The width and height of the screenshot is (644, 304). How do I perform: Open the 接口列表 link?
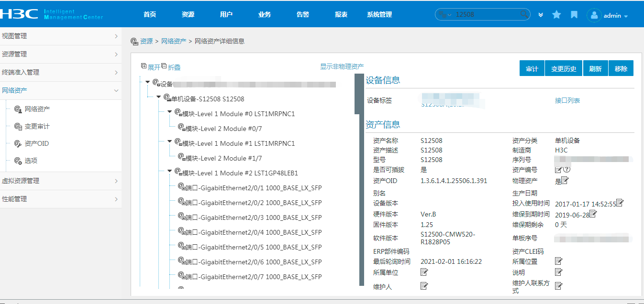(567, 100)
